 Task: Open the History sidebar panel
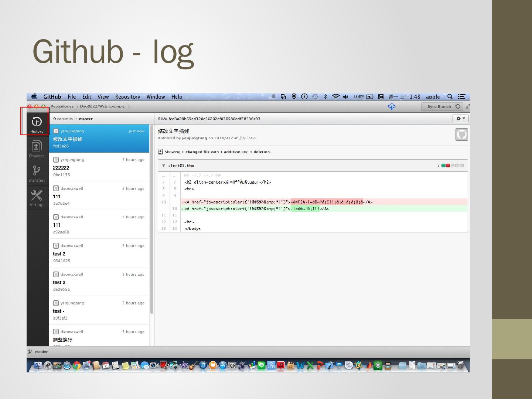click(x=37, y=124)
